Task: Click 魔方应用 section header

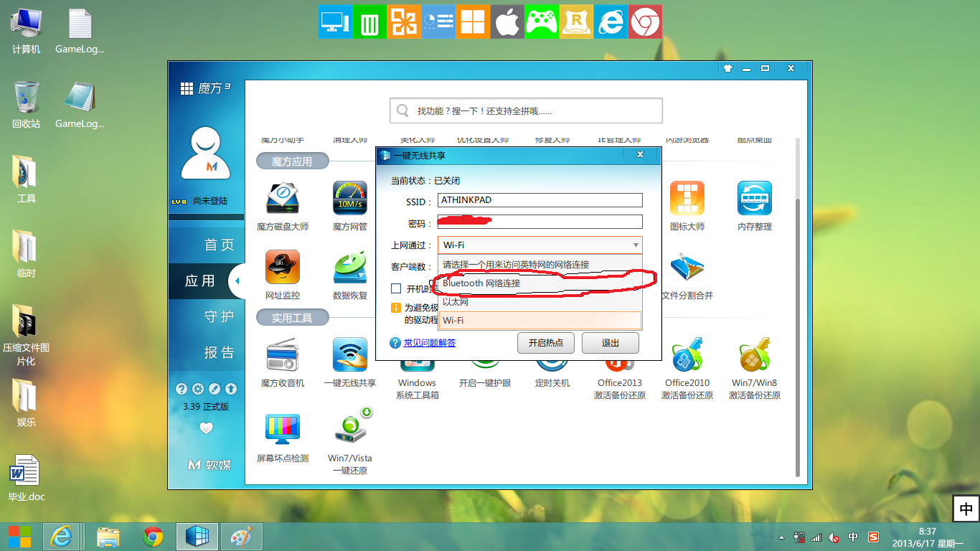Action: coord(292,161)
